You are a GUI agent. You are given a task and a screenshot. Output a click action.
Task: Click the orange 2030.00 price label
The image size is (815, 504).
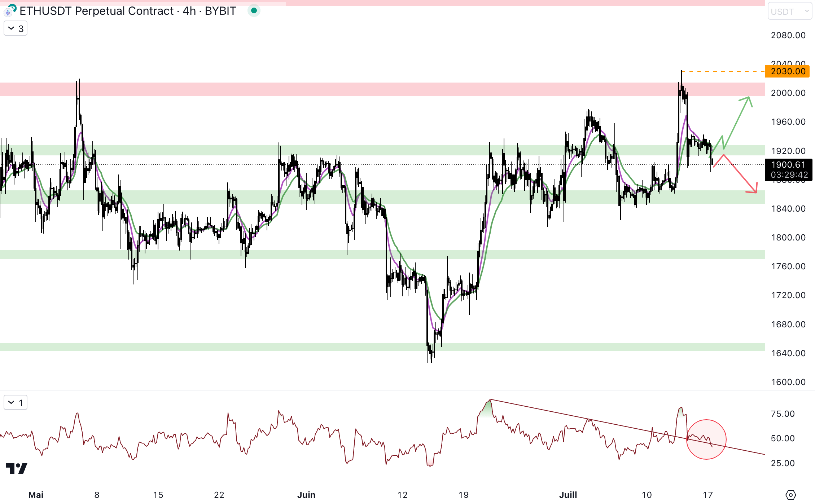tap(788, 71)
